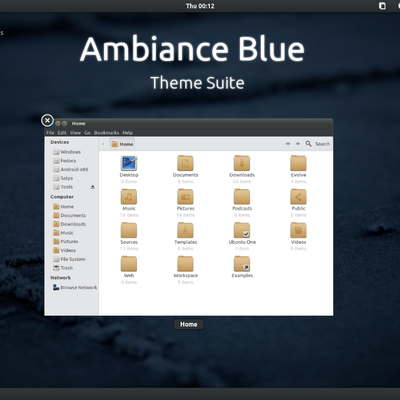
Task: Click the Devices section header
Action: pos(60,142)
